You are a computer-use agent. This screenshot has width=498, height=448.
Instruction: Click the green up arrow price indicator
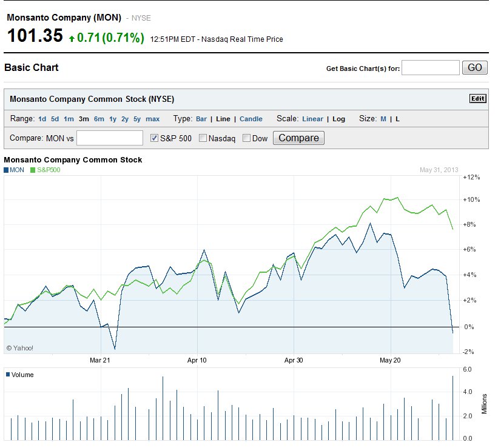[72, 39]
